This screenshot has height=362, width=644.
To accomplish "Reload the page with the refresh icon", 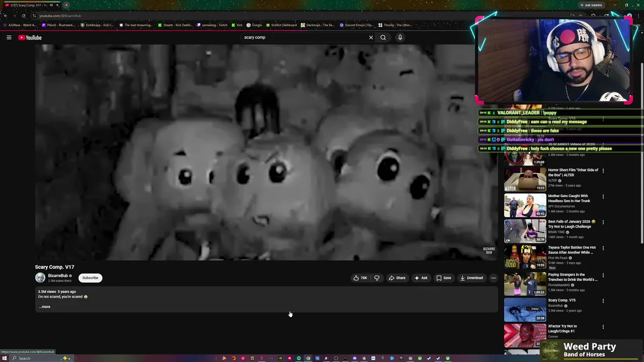I will (23, 16).
